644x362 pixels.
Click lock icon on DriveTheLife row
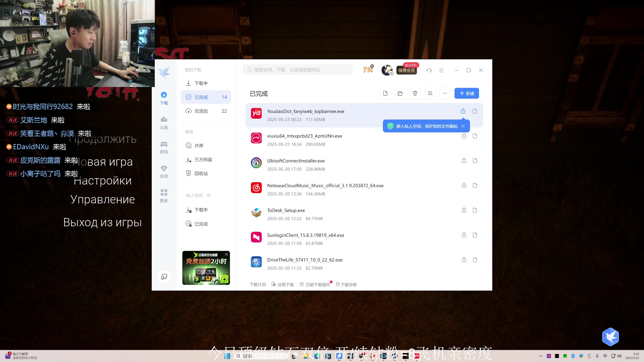pyautogui.click(x=464, y=260)
